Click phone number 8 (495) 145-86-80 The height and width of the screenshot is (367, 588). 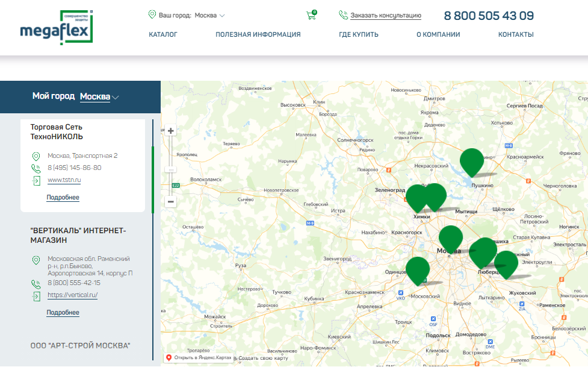[x=74, y=168]
